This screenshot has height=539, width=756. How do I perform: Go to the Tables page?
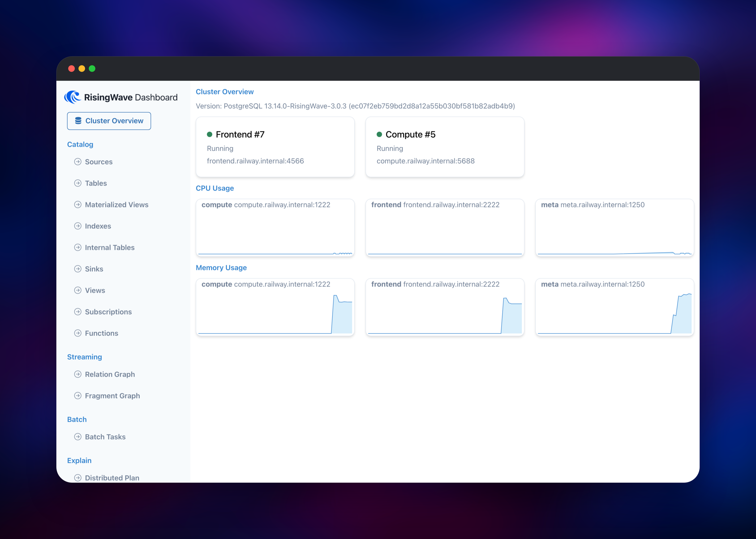[x=96, y=183]
